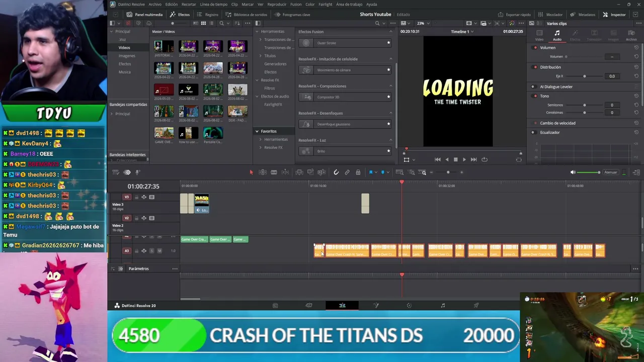Toggle the Distribución enable switch
The image size is (644, 362).
pos(535,67)
